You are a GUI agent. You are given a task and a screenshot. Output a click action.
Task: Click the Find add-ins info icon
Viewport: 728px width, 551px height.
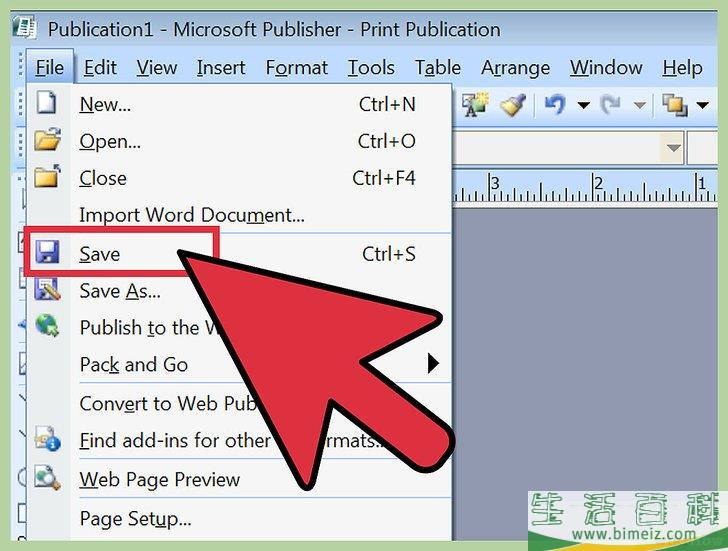[x=47, y=438]
